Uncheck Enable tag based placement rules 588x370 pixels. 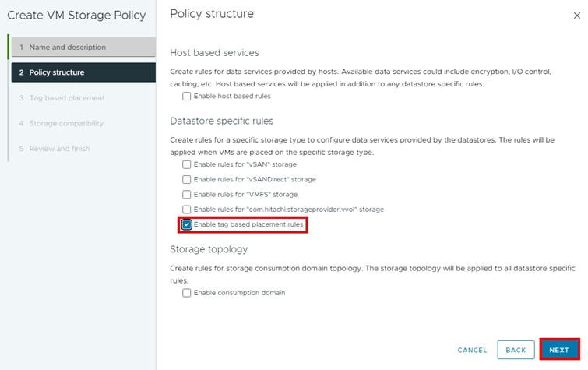187,224
